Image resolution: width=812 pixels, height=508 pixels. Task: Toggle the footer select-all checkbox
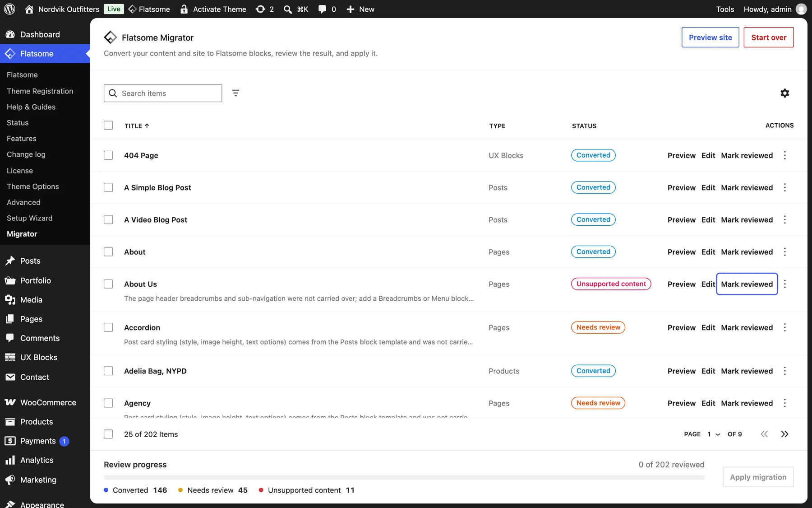[x=108, y=434]
